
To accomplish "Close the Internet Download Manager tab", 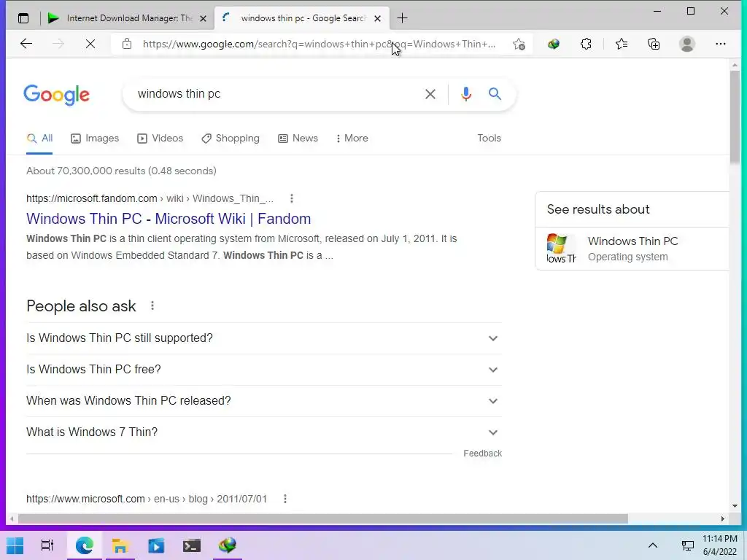I will pos(203,18).
